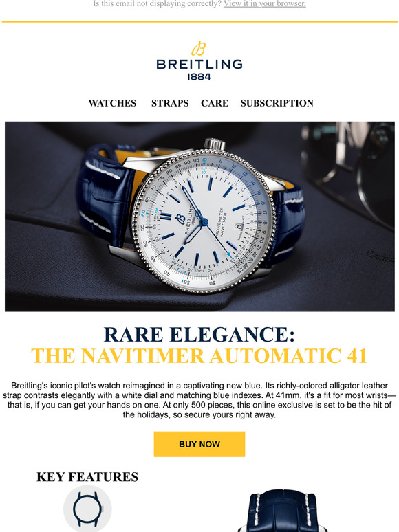Viewport: 399px width, 532px height.
Task: Click the Breitling 1884 logo
Action: click(x=199, y=61)
